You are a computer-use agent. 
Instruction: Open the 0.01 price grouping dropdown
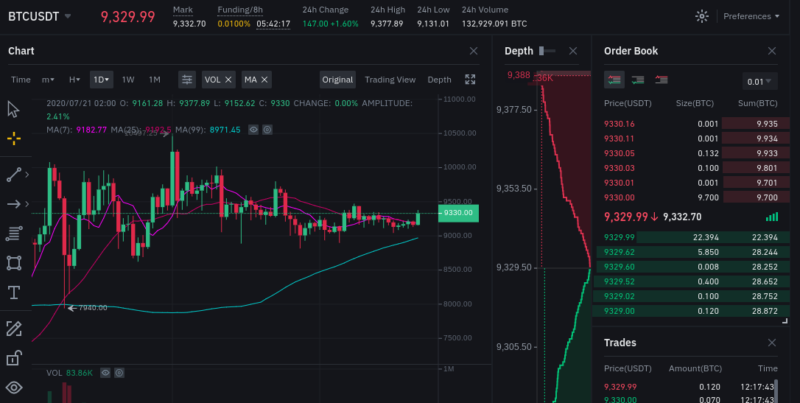[x=760, y=82]
